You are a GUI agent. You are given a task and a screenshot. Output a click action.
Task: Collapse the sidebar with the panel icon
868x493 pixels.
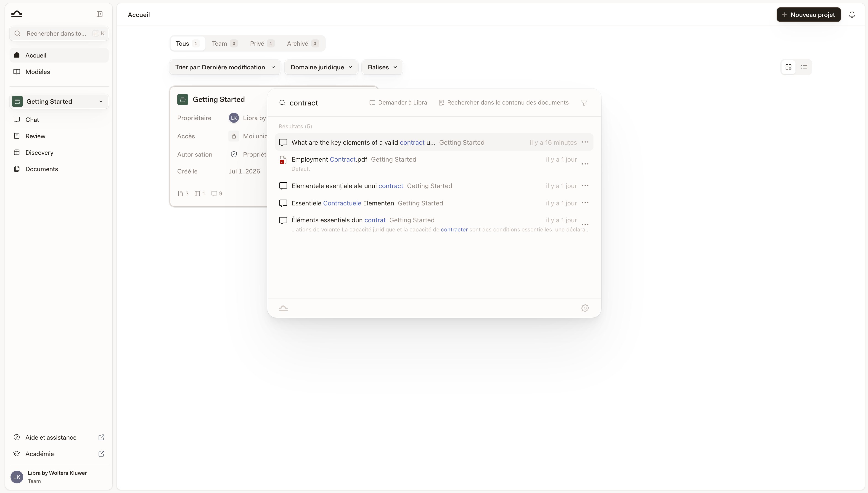tap(100, 14)
